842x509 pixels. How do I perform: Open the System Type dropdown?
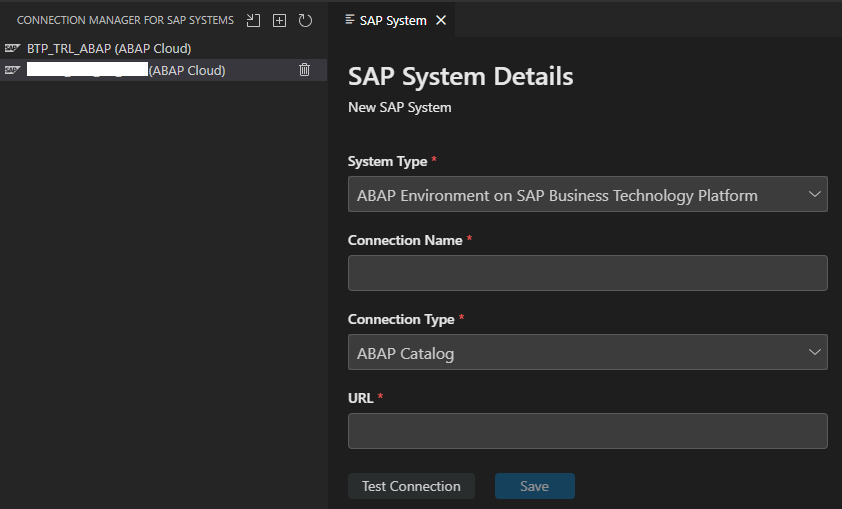click(587, 194)
